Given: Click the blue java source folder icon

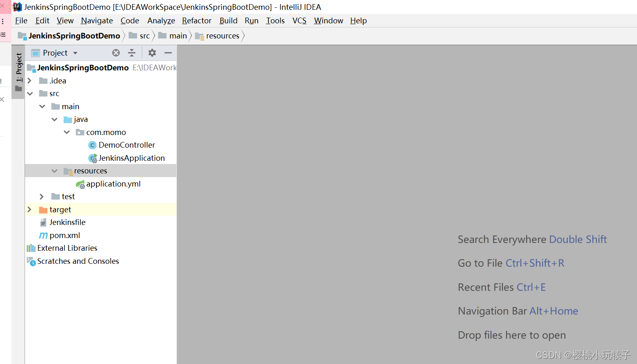Looking at the screenshot, I should (68, 119).
